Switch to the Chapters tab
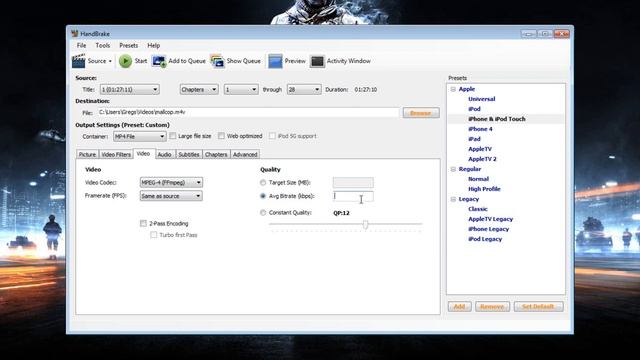Viewport: 640px width, 360px height. (216, 154)
